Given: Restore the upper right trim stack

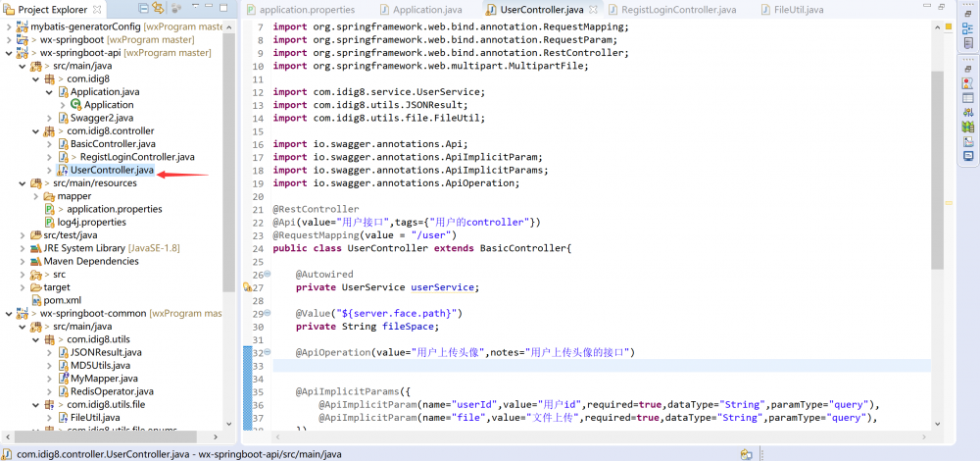Looking at the screenshot, I should (x=967, y=15).
